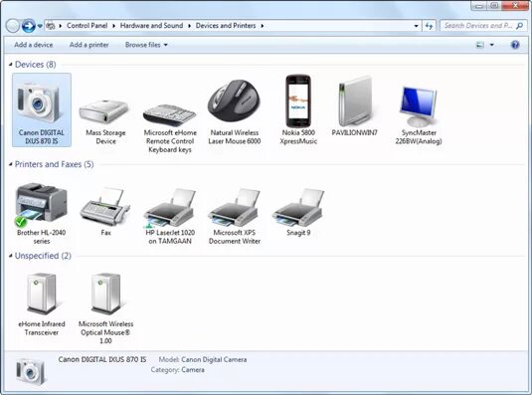Click Add a printer

point(89,45)
